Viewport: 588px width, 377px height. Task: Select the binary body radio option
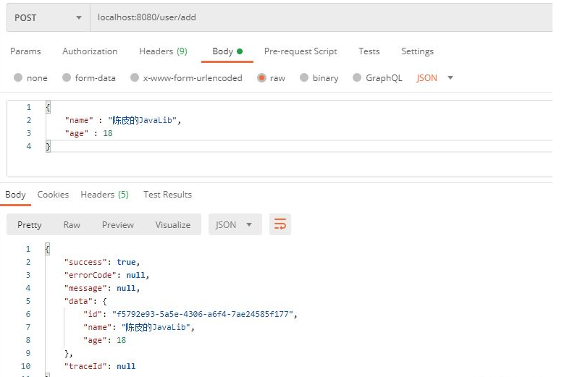tap(304, 78)
